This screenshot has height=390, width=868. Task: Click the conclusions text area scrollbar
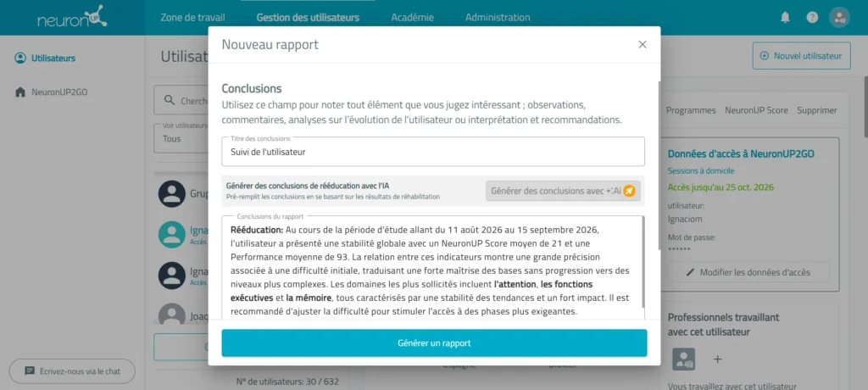(x=643, y=262)
